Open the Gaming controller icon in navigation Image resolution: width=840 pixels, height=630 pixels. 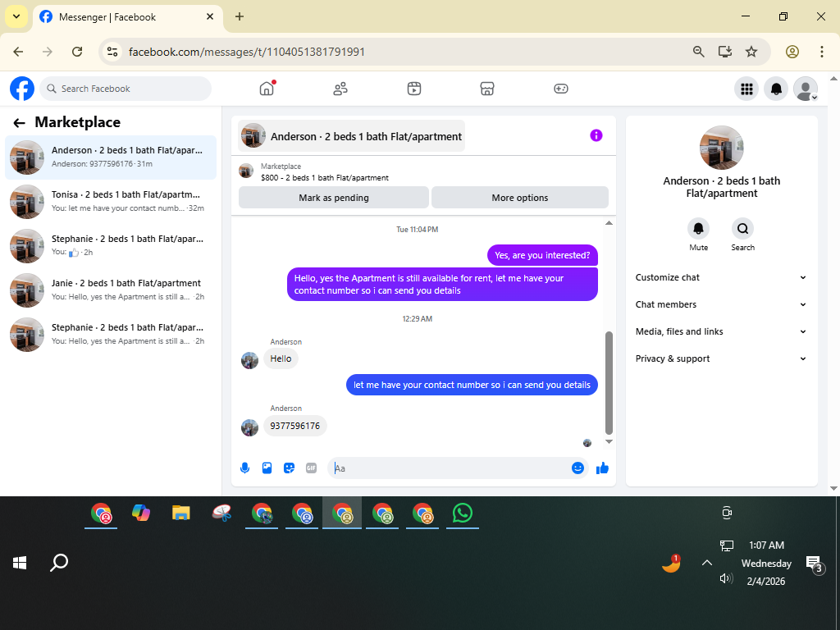pyautogui.click(x=561, y=89)
